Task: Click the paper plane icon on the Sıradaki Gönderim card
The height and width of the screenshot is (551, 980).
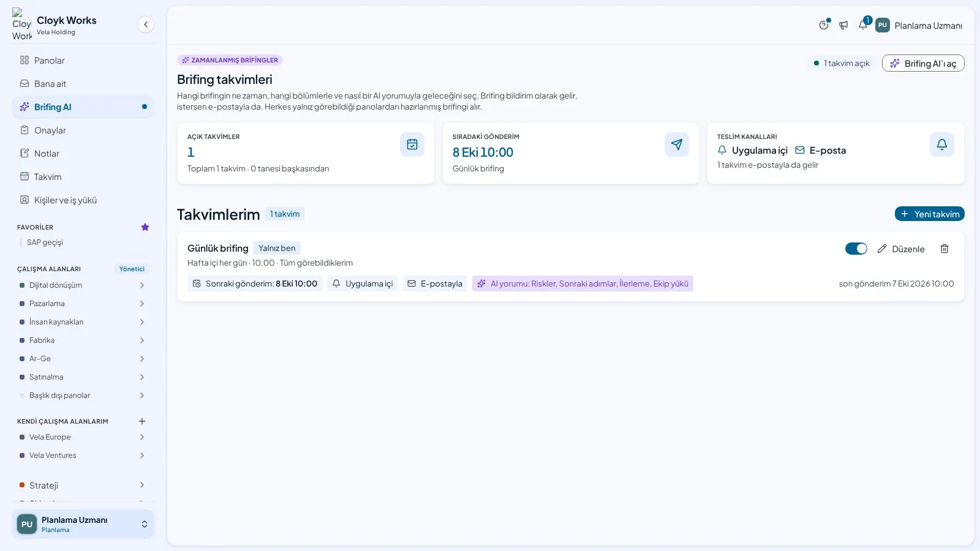Action: pos(677,144)
